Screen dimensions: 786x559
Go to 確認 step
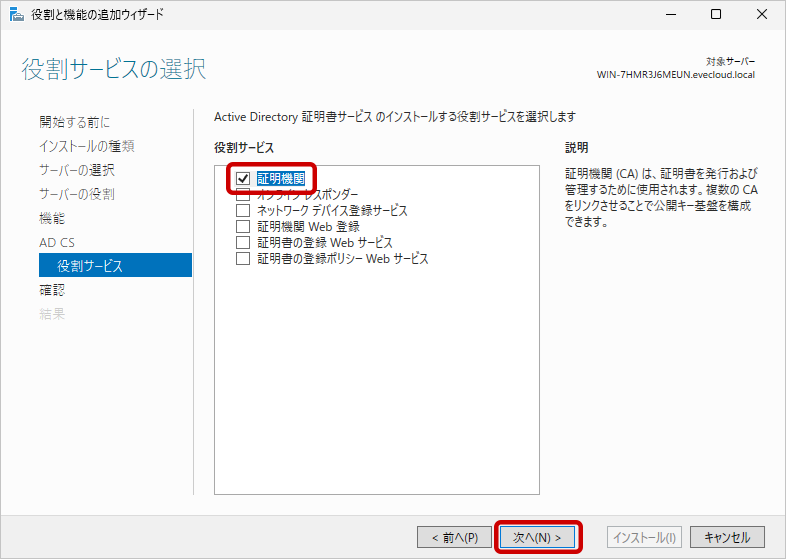tap(52, 290)
